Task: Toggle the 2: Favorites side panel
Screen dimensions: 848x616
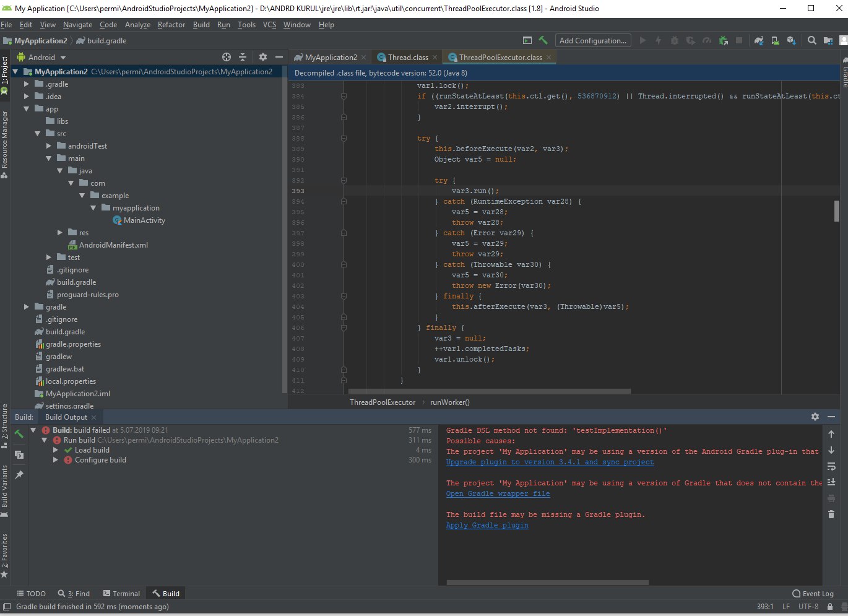Action: pyautogui.click(x=4, y=555)
